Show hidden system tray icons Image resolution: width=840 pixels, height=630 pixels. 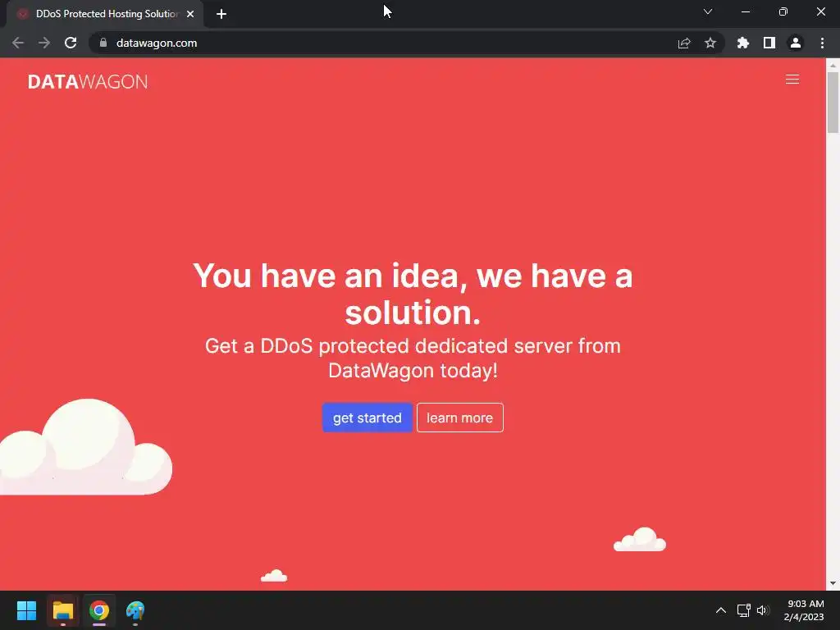[x=721, y=610]
